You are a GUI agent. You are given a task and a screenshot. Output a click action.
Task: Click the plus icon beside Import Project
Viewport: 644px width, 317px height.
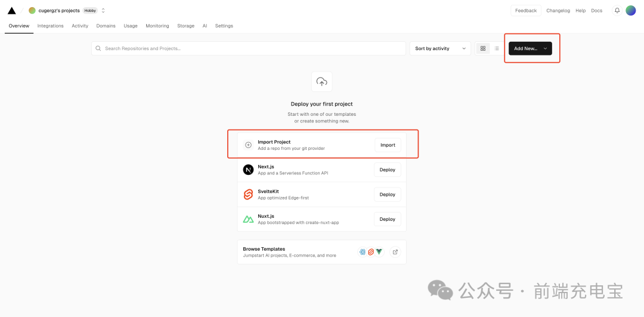(248, 145)
